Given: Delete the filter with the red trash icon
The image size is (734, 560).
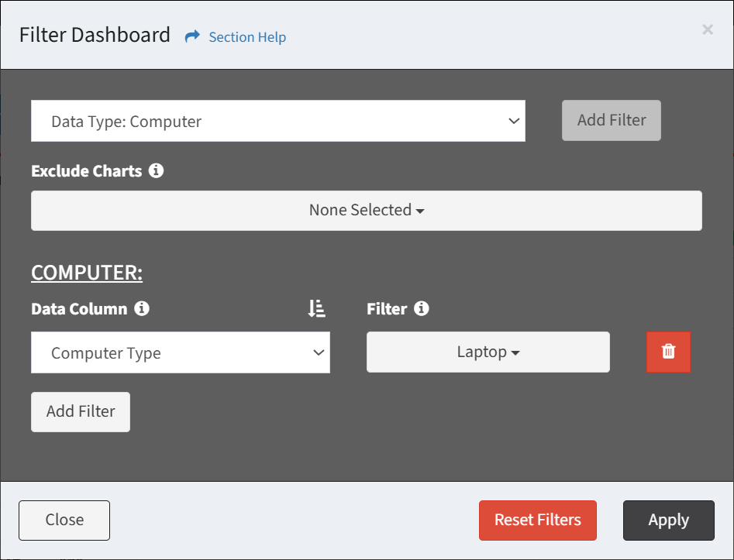Looking at the screenshot, I should point(668,352).
